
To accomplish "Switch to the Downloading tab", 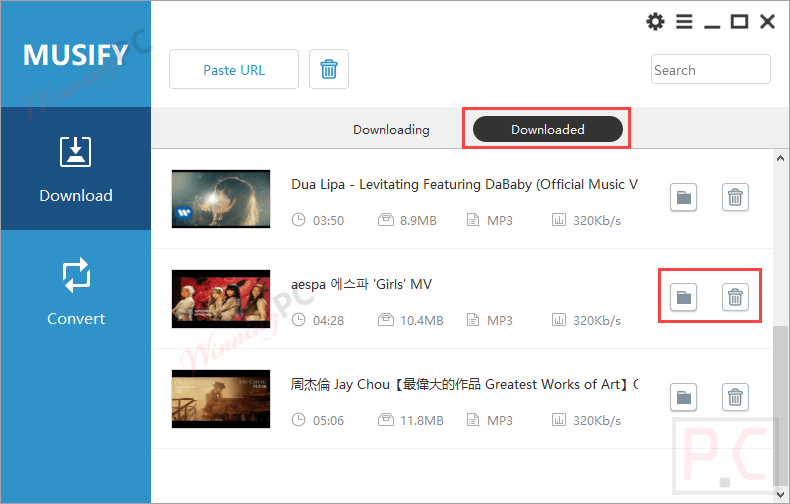I will coord(391,130).
